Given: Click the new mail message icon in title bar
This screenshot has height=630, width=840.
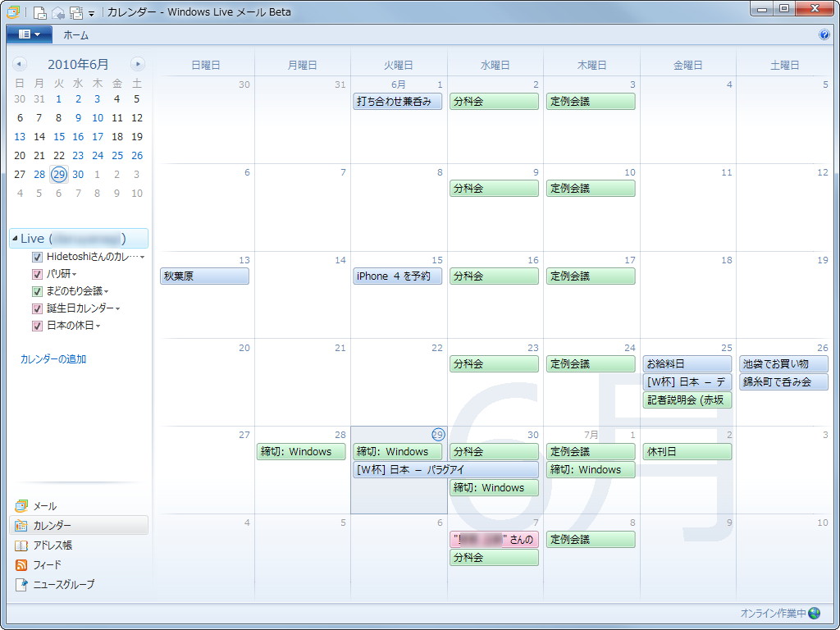Looking at the screenshot, I should point(40,12).
